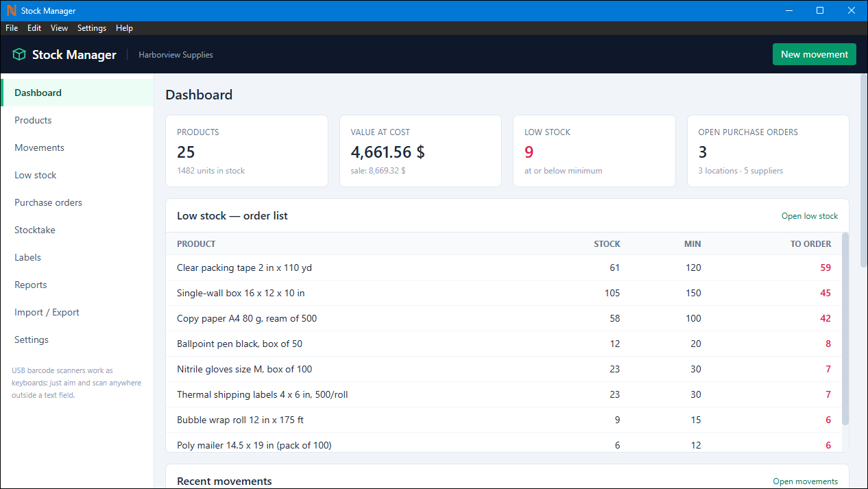Click the to-order value 45
This screenshot has width=868, height=489.
pos(825,293)
